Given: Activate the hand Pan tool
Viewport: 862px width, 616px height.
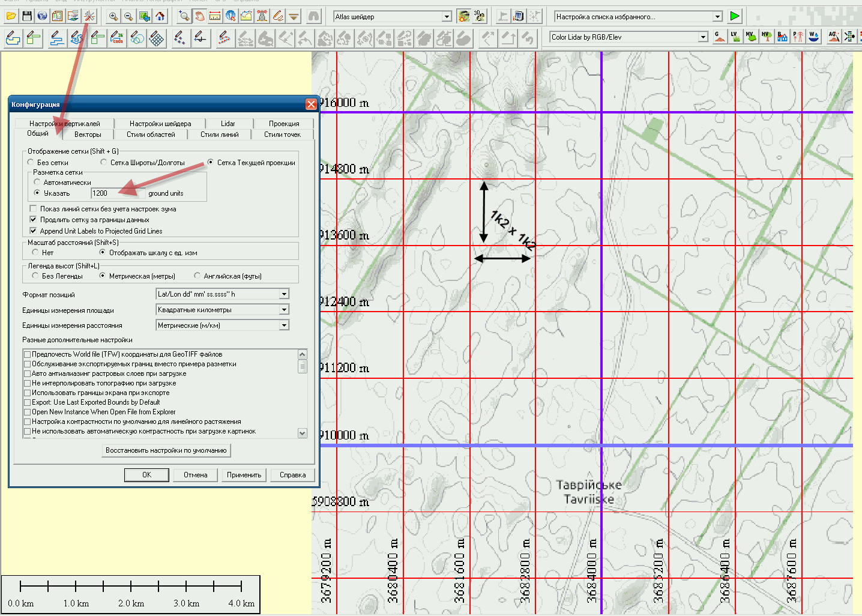Looking at the screenshot, I should (199, 16).
